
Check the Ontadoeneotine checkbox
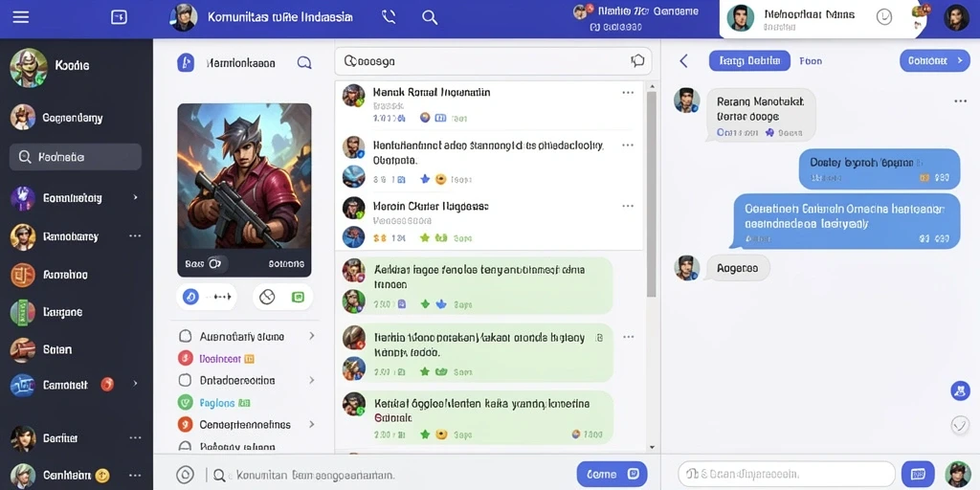[x=185, y=380]
